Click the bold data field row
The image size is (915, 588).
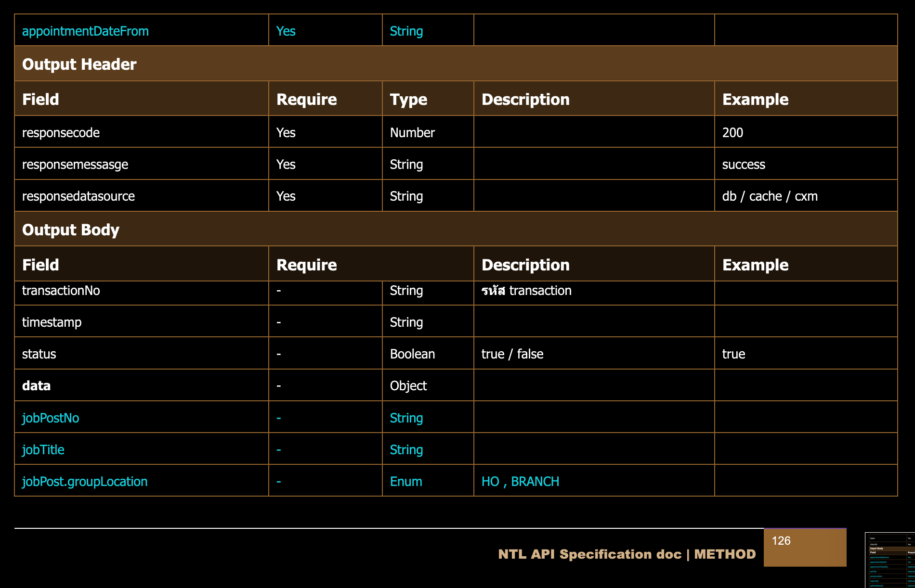click(x=37, y=386)
